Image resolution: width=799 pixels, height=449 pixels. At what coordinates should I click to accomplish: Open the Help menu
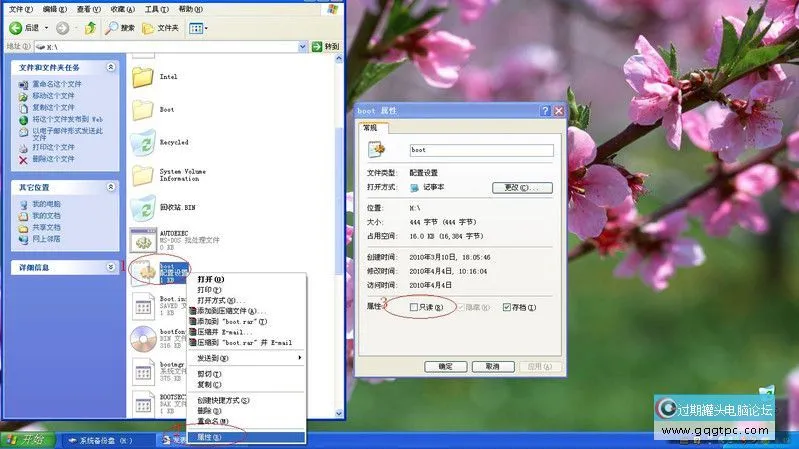pos(190,9)
